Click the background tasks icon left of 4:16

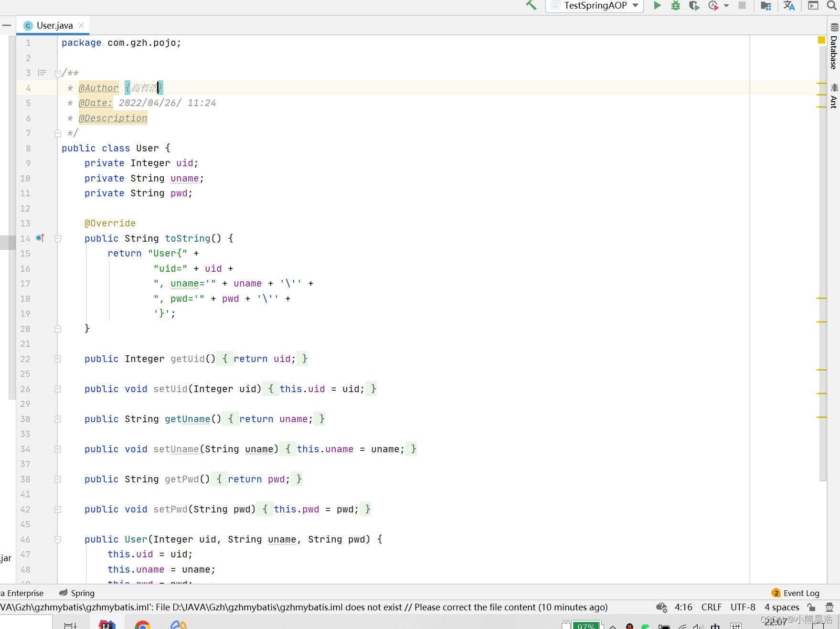point(661,607)
